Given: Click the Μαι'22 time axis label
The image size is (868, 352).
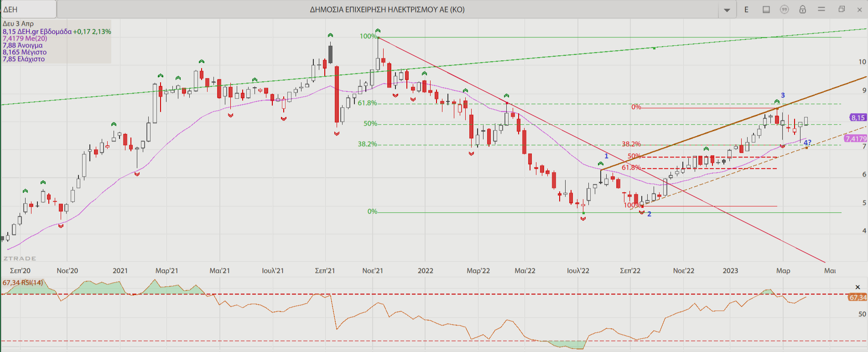Looking at the screenshot, I should click(x=525, y=271).
